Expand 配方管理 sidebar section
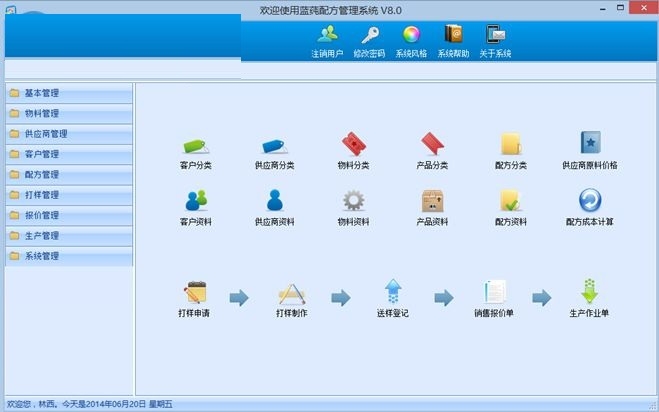Screen dimensions: 659x412 tap(69, 174)
